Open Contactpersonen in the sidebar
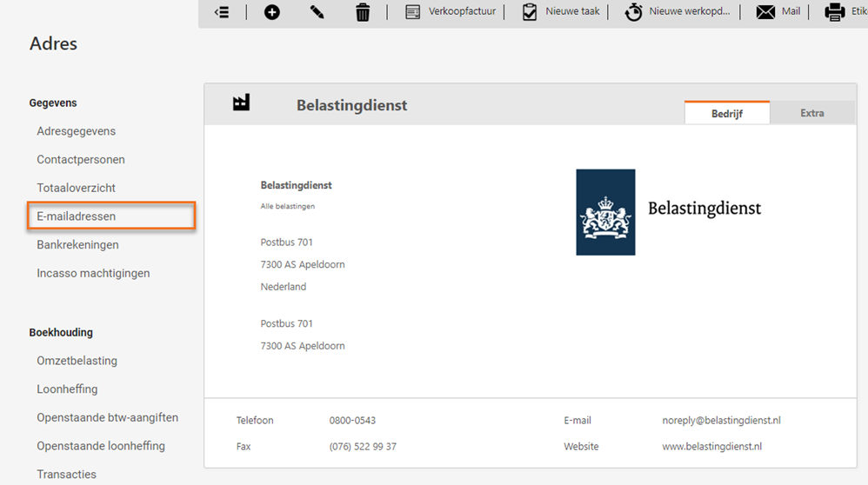868x485 pixels. click(81, 159)
